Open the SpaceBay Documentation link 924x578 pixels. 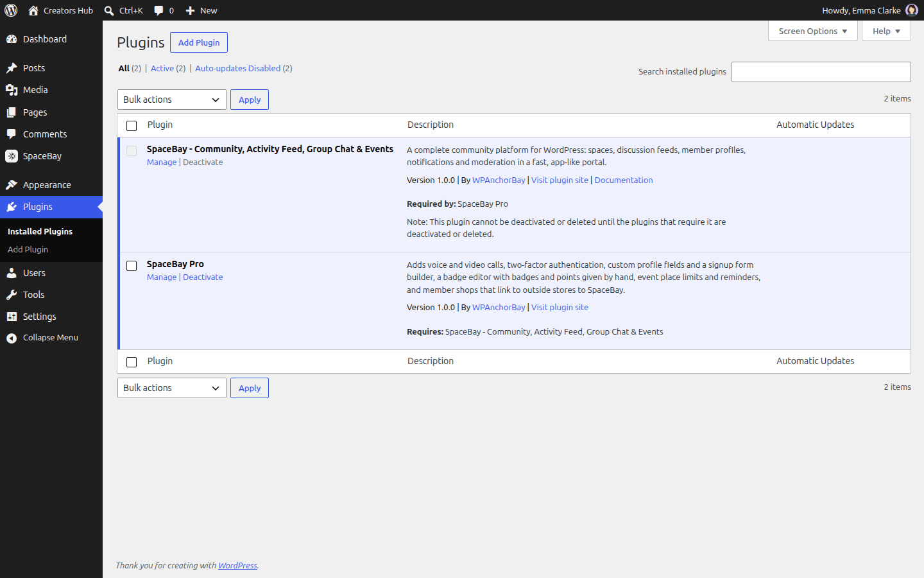click(624, 180)
